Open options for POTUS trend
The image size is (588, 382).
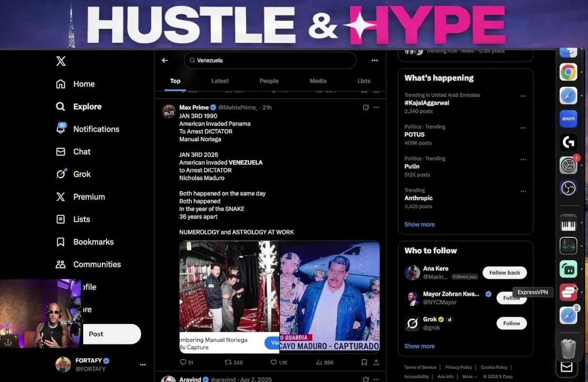click(x=523, y=128)
